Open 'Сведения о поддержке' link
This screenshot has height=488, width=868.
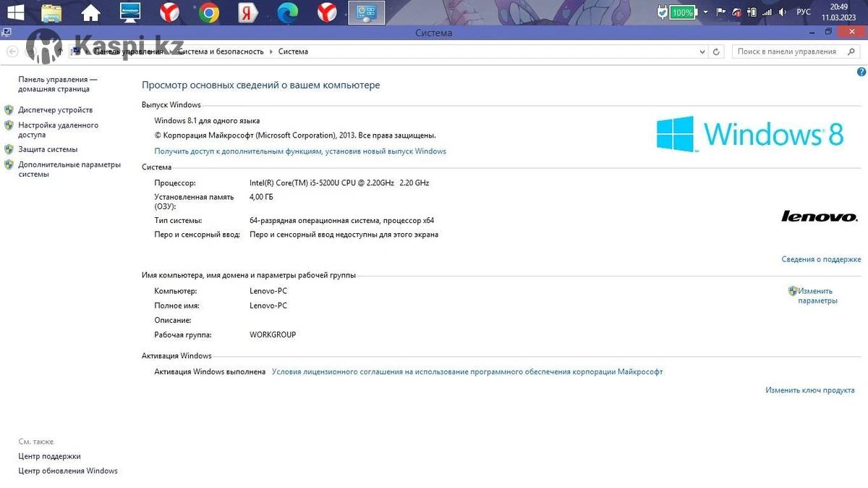point(821,259)
